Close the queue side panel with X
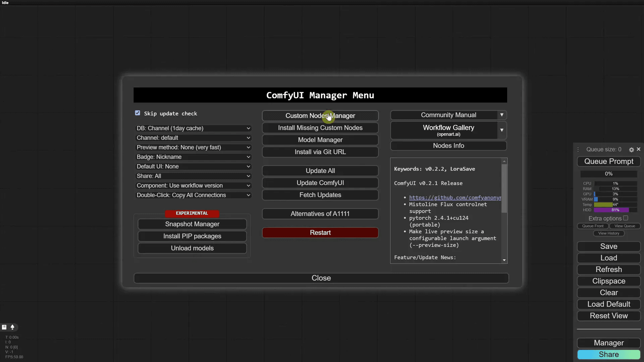Screen dimensions: 644x362 coord(639,149)
